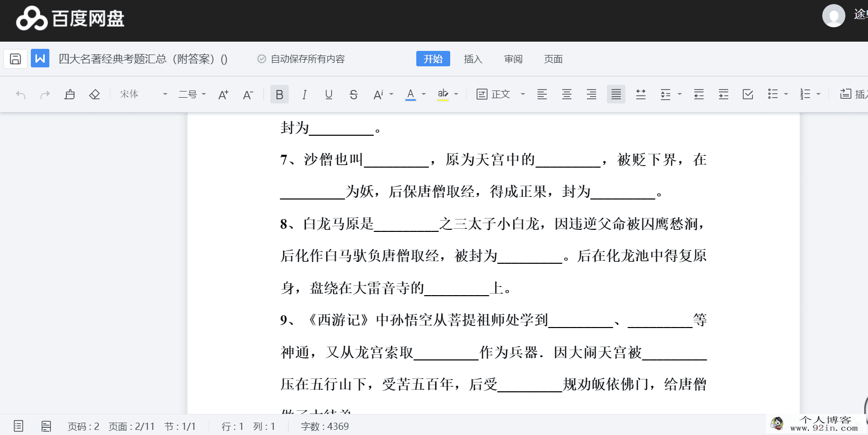This screenshot has width=868, height=435.
Task: Apply bulleted list
Action: (773, 95)
